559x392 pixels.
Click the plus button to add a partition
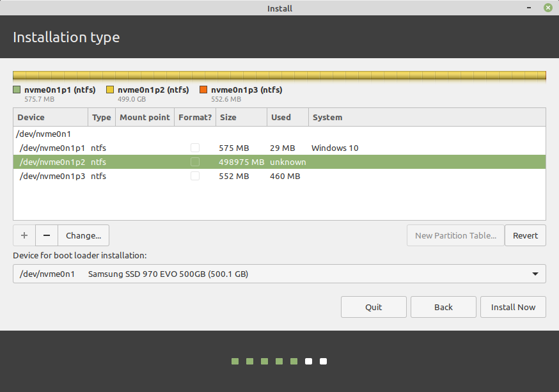click(x=24, y=235)
